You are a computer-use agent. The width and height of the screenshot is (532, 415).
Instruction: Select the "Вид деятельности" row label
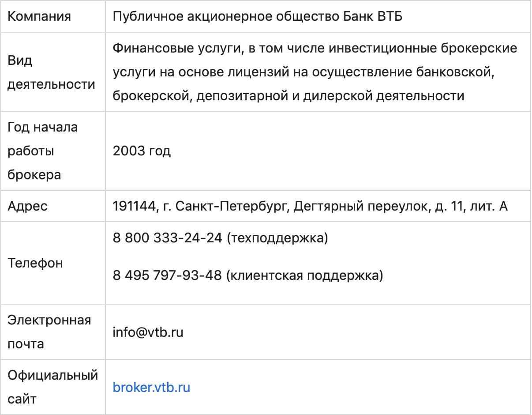click(51, 72)
